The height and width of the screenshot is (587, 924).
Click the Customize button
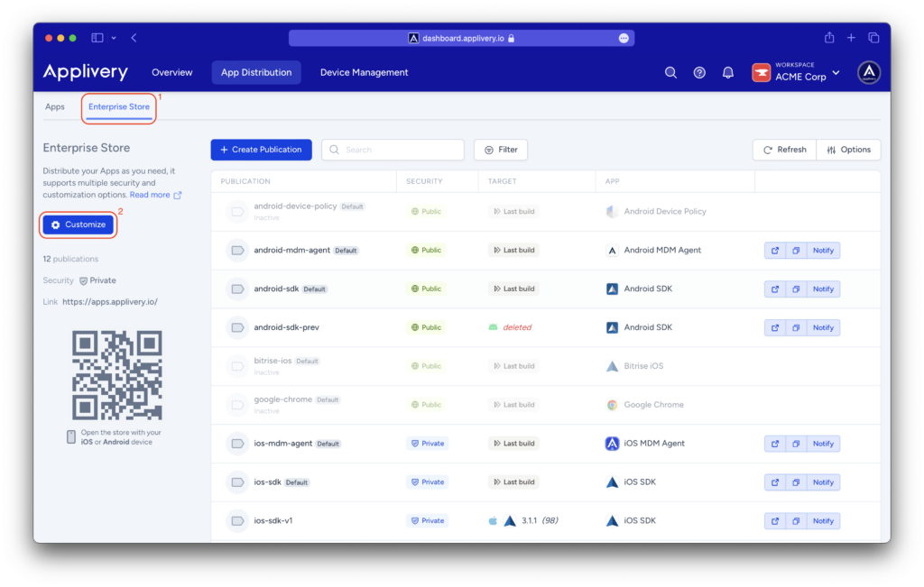pos(79,225)
